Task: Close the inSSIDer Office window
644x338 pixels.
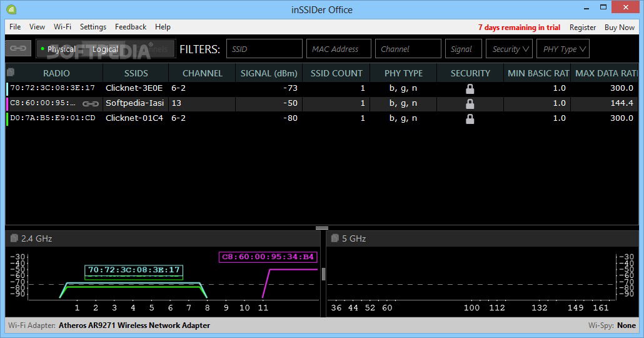Action: click(x=625, y=7)
